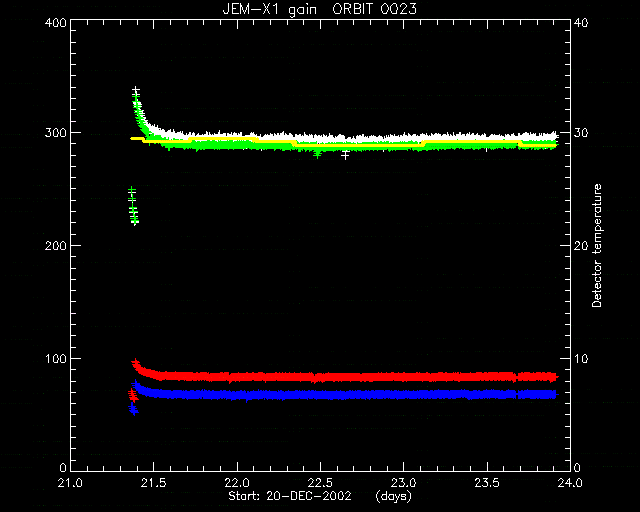Click the 22.0 tick label on x-axis
Viewport: 640px width, 512px height.
pyautogui.click(x=237, y=483)
